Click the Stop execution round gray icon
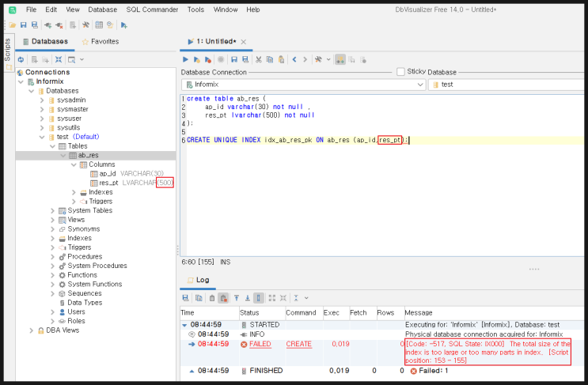The height and width of the screenshot is (385, 588). (221, 59)
